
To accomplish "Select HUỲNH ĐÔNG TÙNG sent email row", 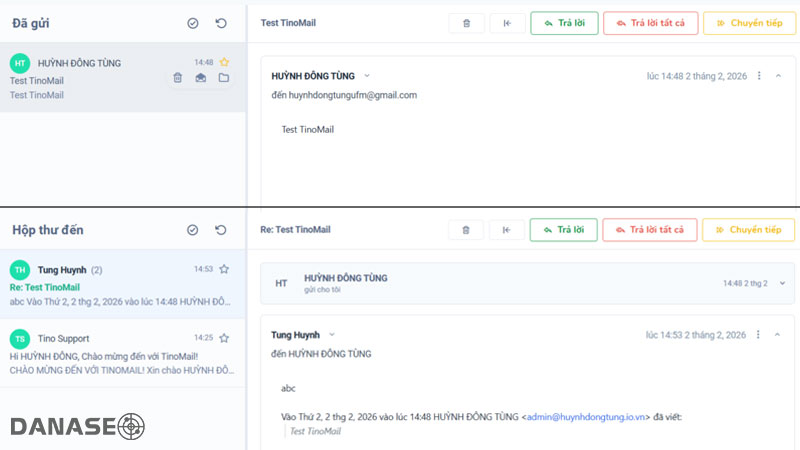I will coord(123,78).
